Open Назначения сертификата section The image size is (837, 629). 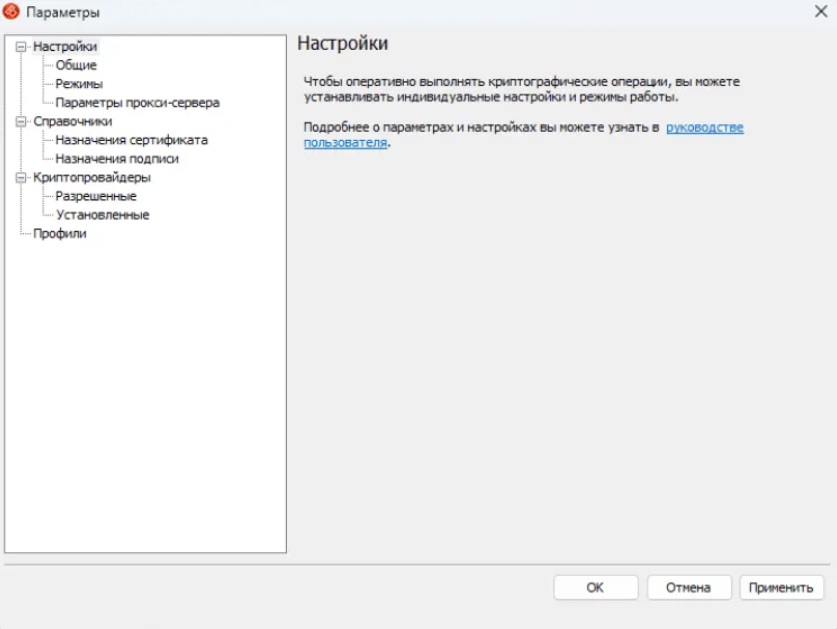point(131,140)
